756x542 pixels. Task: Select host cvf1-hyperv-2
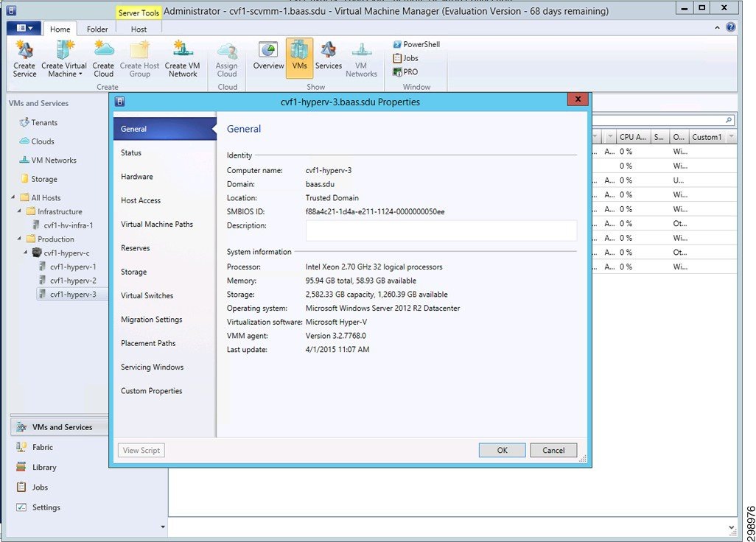(68, 281)
